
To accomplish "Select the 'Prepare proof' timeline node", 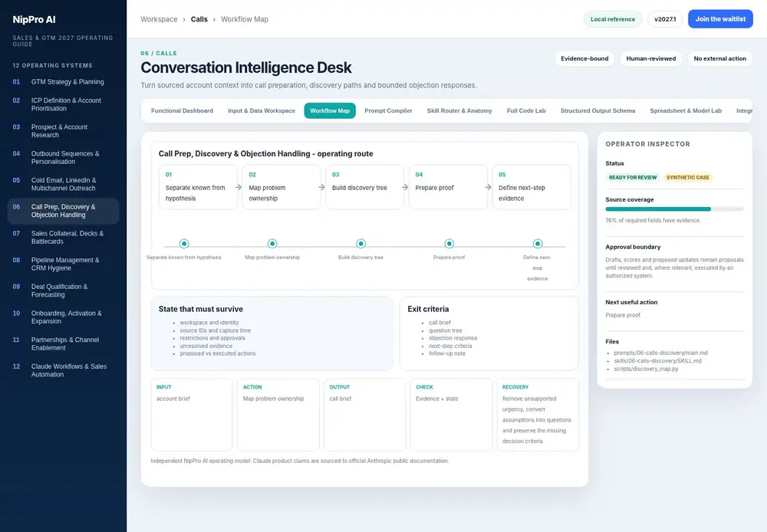I will pos(449,244).
